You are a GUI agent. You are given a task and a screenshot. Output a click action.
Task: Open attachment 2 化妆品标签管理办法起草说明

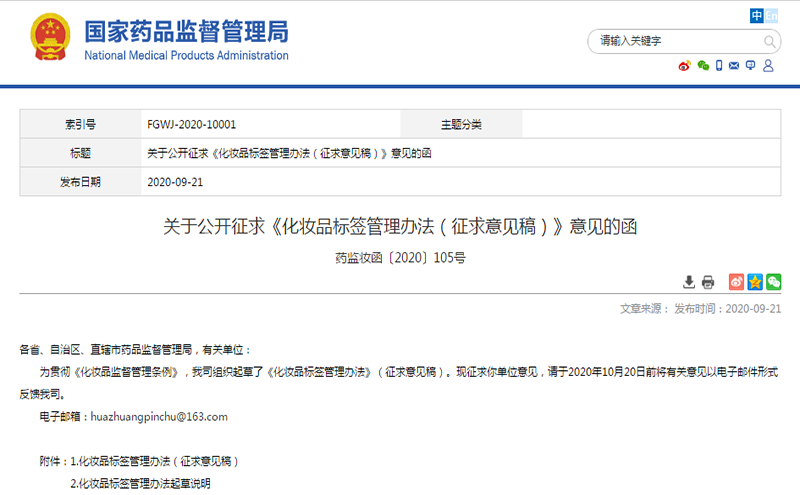tap(140, 484)
